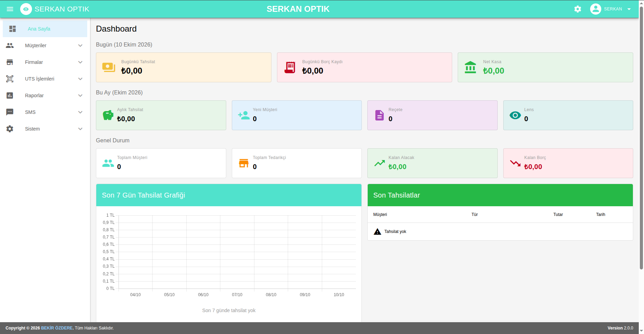Click the Lens eye icon
The width and height of the screenshot is (644, 334).
(x=515, y=115)
